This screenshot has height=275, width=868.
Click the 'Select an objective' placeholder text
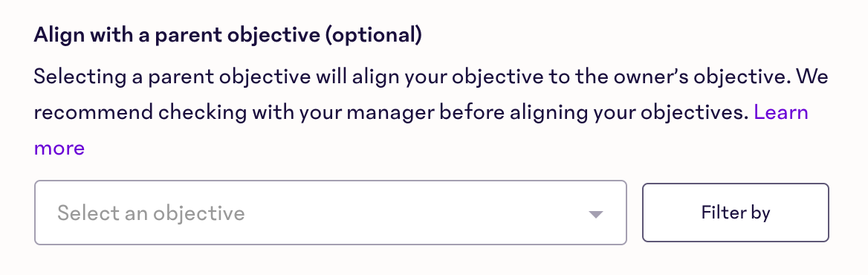tap(151, 213)
